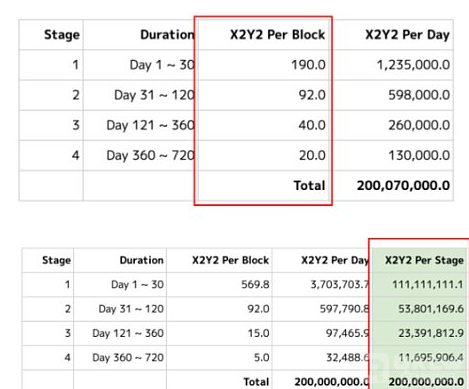
Task: Select the 53,801,169.6 cell
Action: point(419,309)
